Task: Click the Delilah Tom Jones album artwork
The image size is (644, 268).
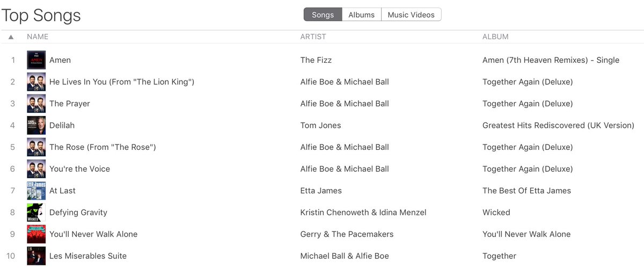Action: pos(36,125)
